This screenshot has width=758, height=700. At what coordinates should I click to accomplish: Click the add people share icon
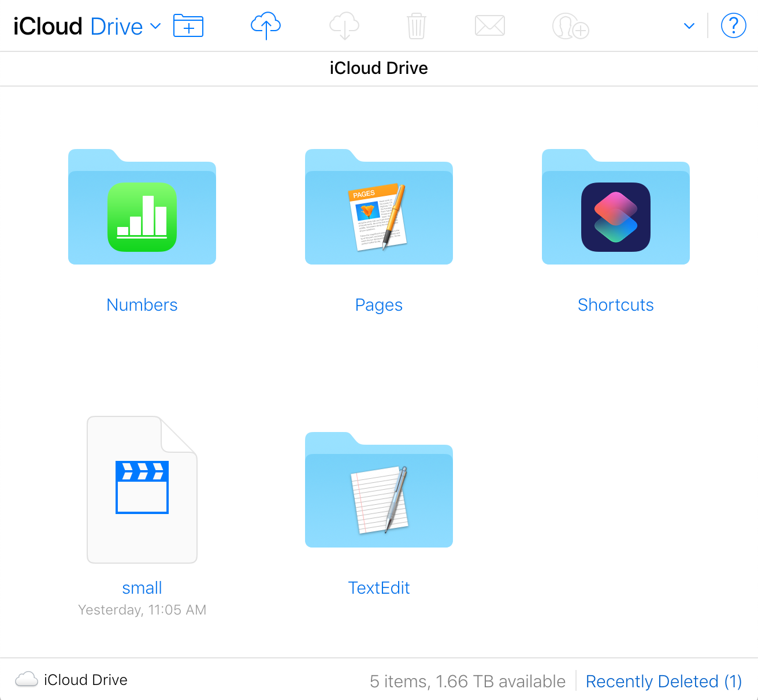(571, 27)
